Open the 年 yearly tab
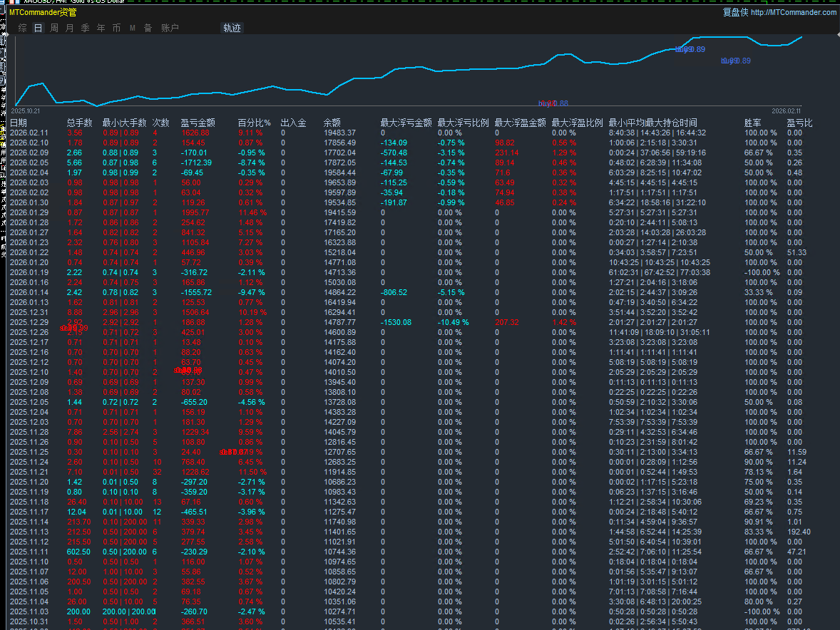 pos(101,28)
